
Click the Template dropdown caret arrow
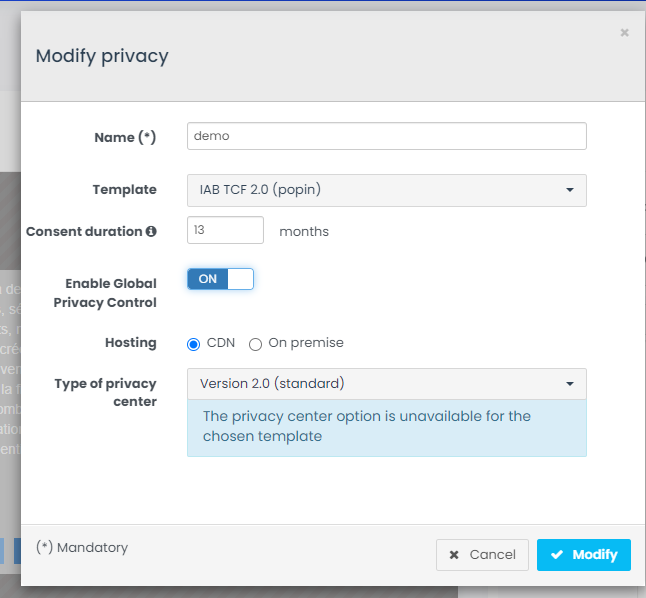(x=569, y=190)
